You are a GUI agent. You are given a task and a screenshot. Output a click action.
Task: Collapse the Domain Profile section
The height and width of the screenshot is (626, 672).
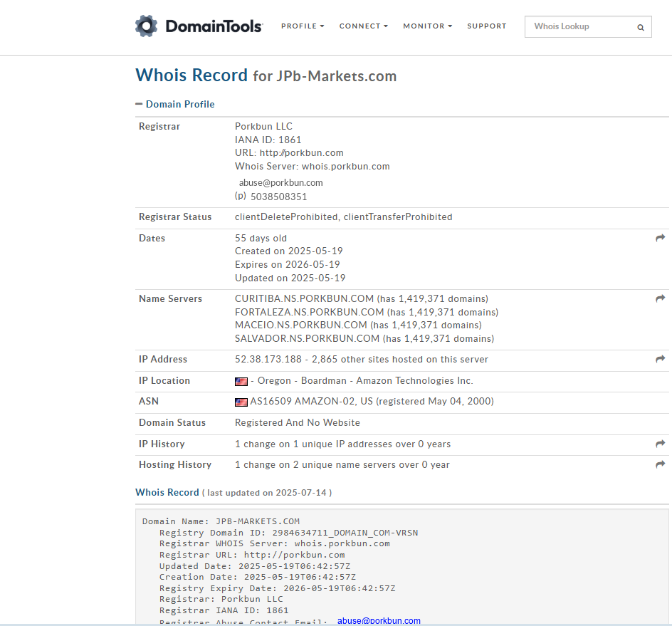point(175,104)
